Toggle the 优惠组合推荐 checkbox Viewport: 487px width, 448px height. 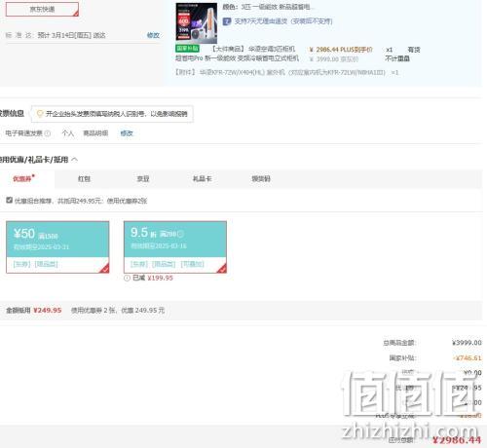[x=10, y=201]
